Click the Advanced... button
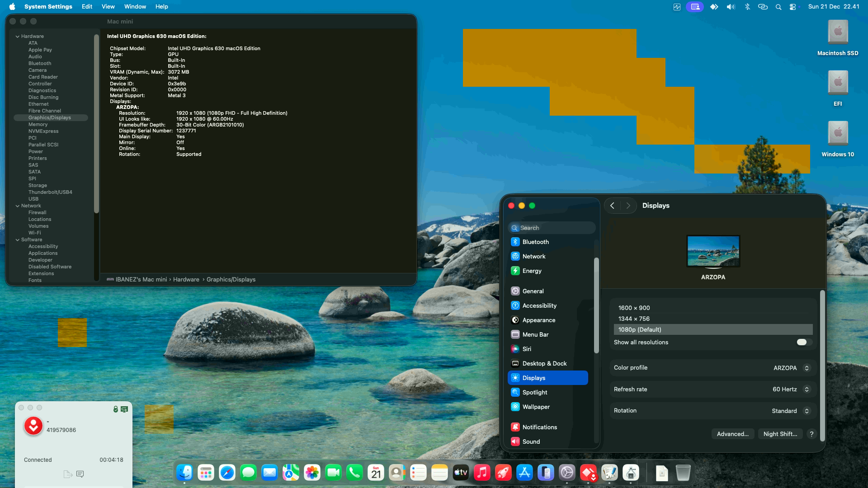Screen dimensions: 868x488 tap(732, 434)
